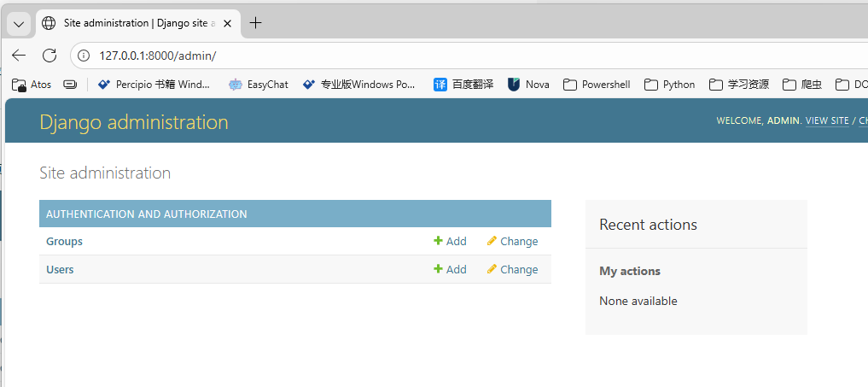Add a new user
This screenshot has height=387, width=868.
coord(450,269)
